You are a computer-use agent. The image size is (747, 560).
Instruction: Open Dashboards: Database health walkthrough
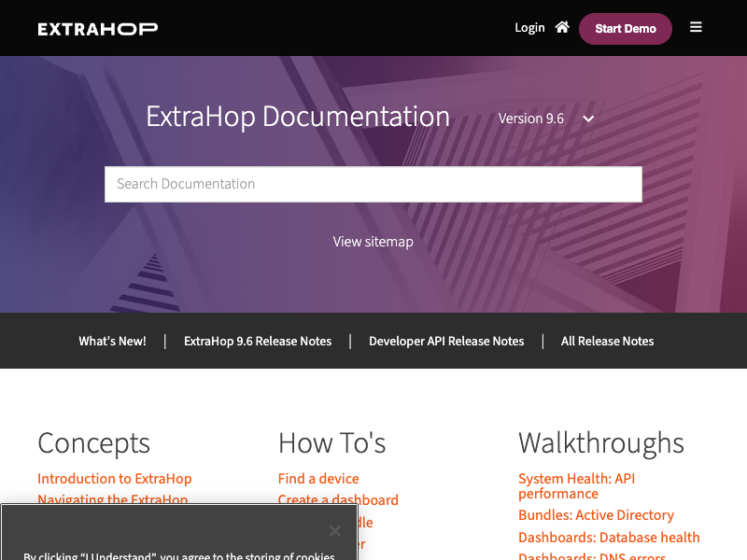pos(609,538)
